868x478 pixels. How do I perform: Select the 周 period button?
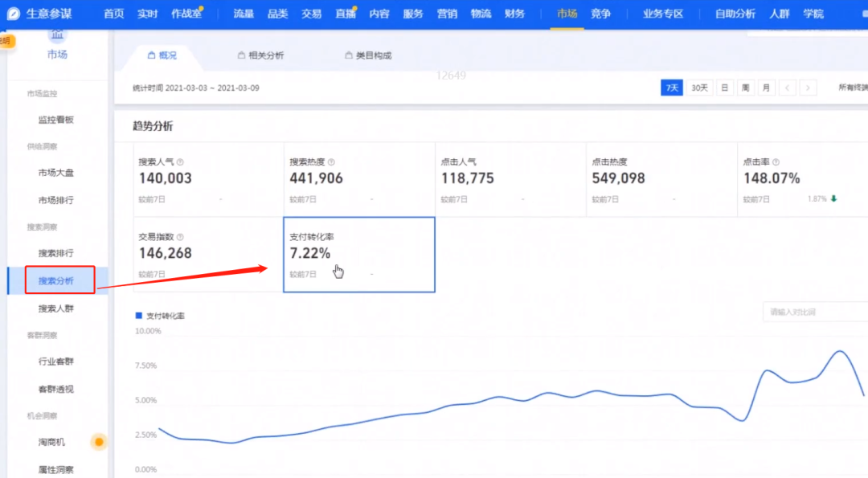pos(745,88)
